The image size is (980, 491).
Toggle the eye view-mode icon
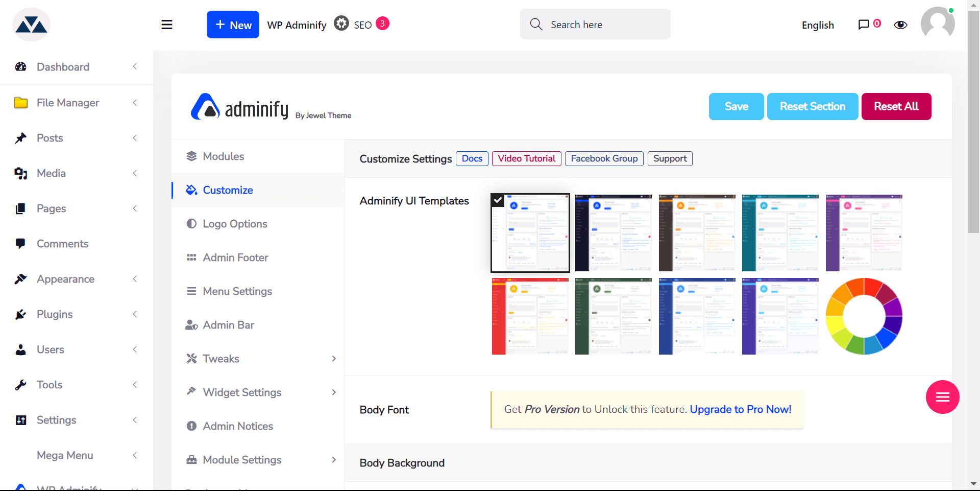[x=900, y=25]
